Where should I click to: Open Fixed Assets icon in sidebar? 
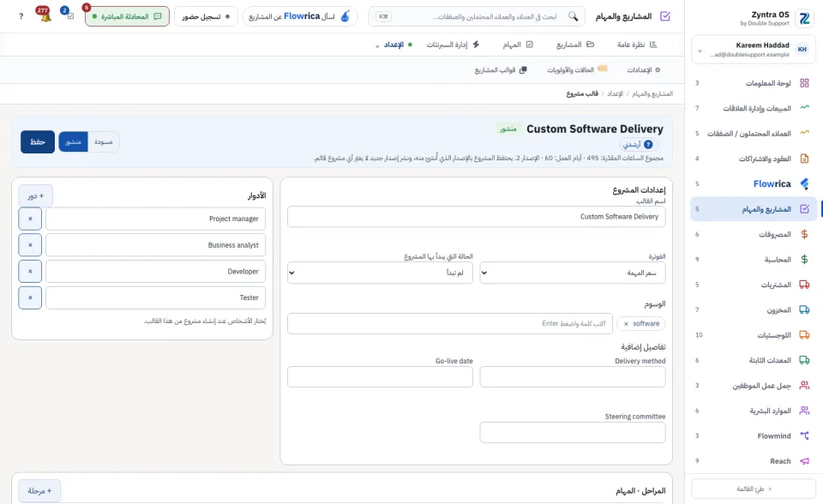point(804,360)
